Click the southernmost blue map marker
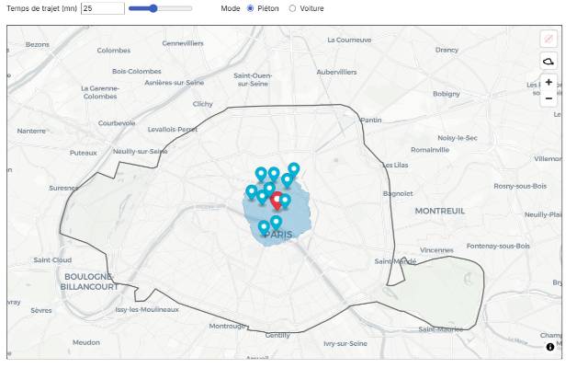Viewport: 588px width, 368px height. pos(264,226)
